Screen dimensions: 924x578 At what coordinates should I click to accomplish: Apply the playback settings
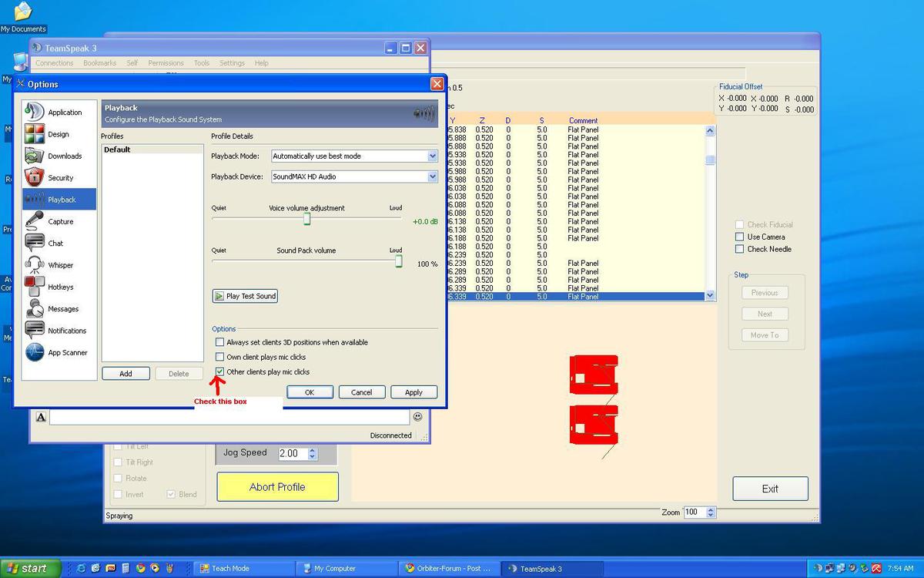pyautogui.click(x=413, y=392)
